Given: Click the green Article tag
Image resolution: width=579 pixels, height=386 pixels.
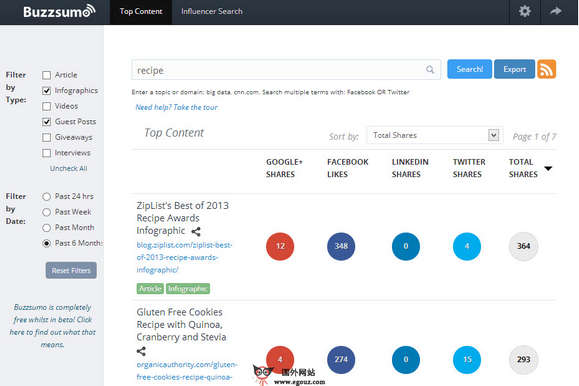Looking at the screenshot, I should click(x=150, y=288).
